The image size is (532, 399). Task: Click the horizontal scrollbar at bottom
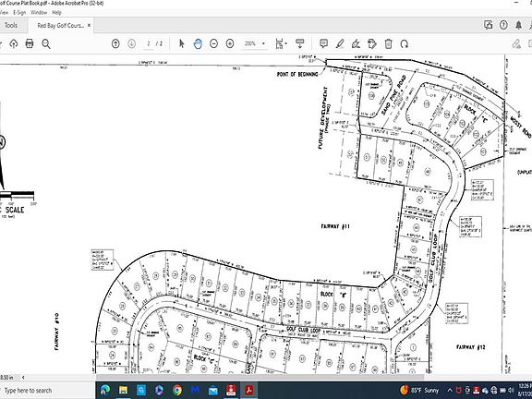(x=260, y=377)
